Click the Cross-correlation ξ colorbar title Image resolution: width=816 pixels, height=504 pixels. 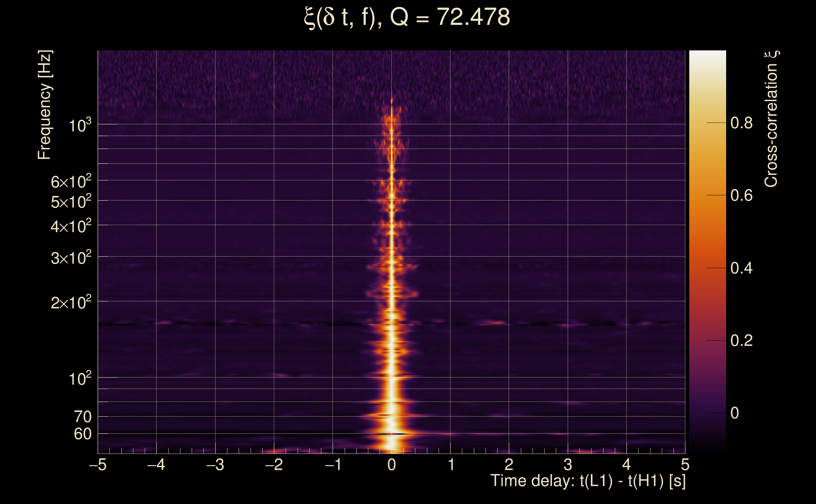point(771,119)
